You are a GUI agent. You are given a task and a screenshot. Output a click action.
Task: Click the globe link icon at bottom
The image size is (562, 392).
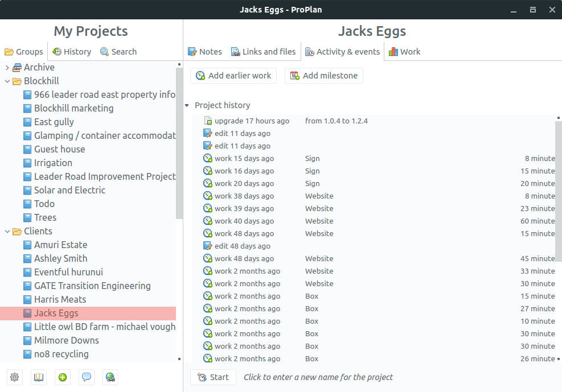tap(110, 377)
